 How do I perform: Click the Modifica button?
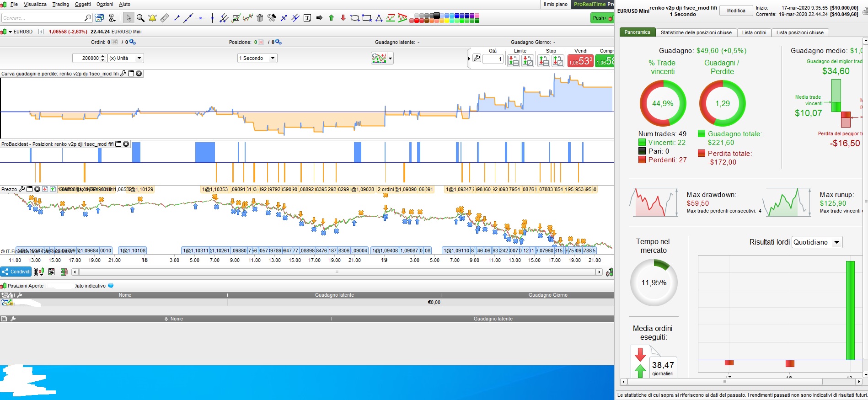coord(736,11)
